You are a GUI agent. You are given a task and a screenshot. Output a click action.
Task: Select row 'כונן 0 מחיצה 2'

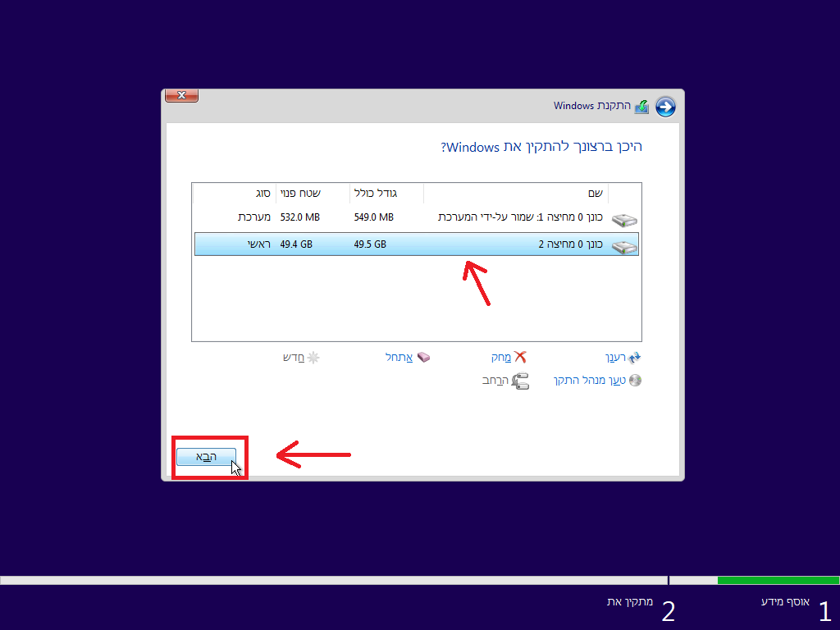[416, 244]
